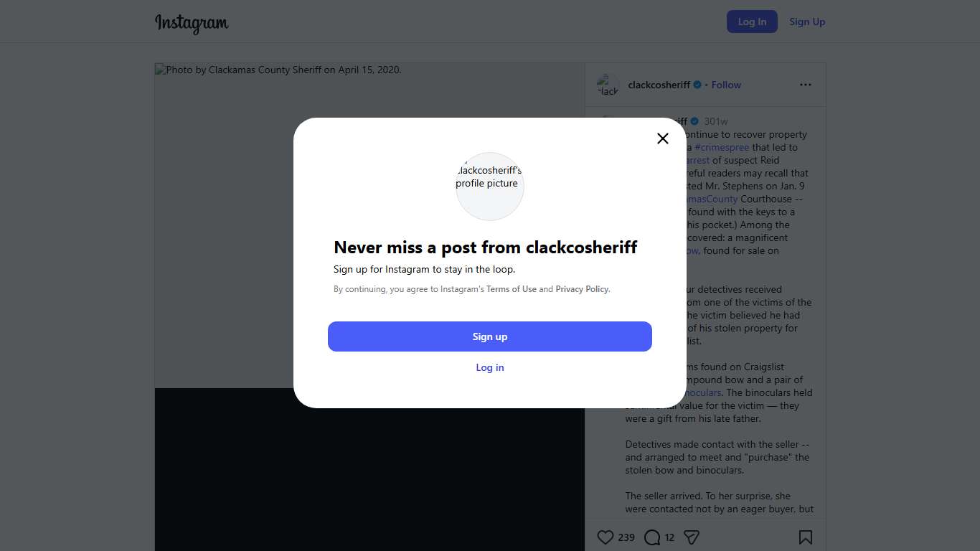Click the share paper plane icon
Viewport: 980px width, 551px height.
tap(692, 537)
